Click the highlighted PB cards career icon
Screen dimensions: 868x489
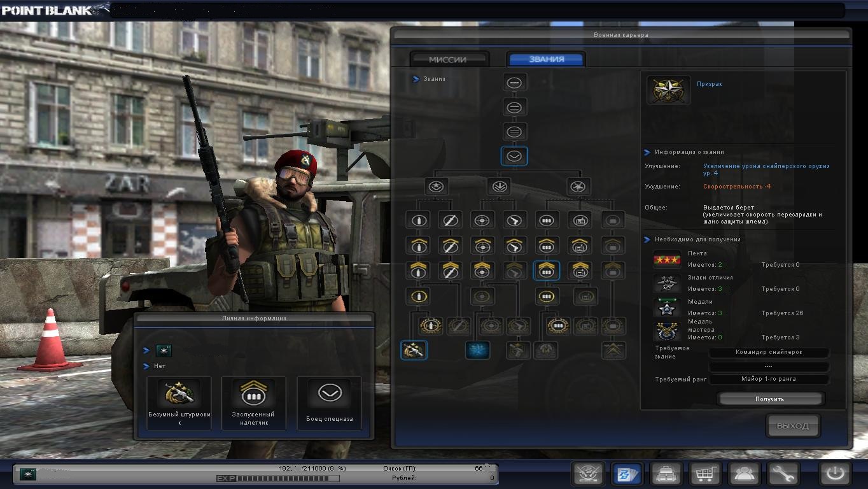[627, 474]
